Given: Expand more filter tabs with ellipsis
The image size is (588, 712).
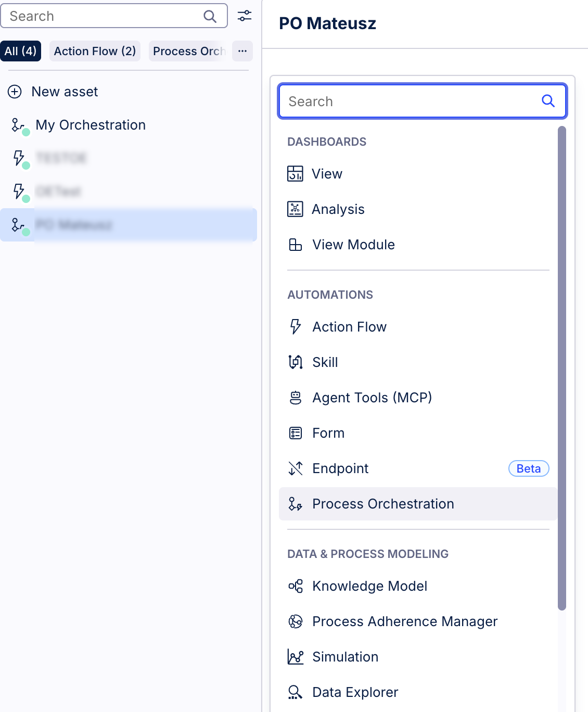Looking at the screenshot, I should (x=242, y=51).
